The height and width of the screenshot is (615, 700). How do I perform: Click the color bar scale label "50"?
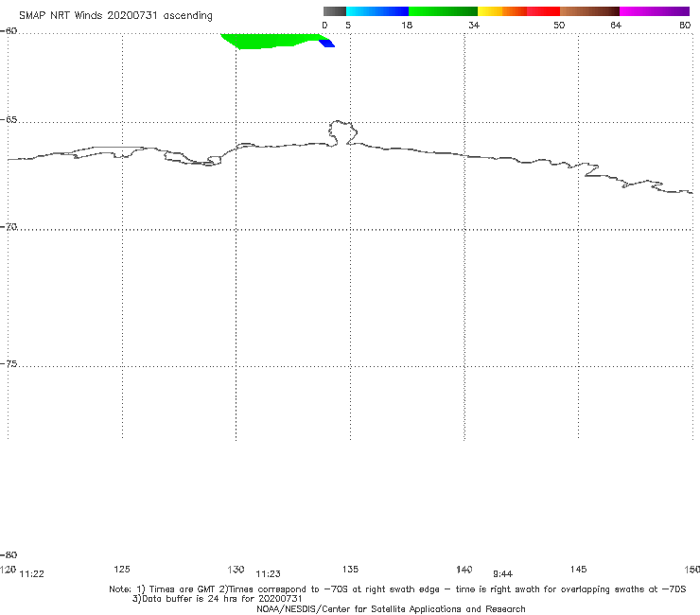coord(559,25)
